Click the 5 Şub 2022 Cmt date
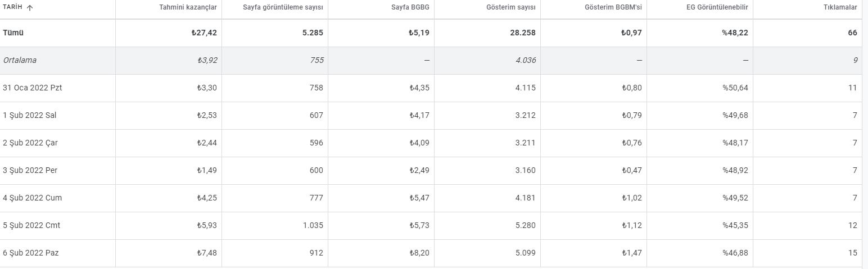Viewport: 868px width, 269px height. [31, 226]
